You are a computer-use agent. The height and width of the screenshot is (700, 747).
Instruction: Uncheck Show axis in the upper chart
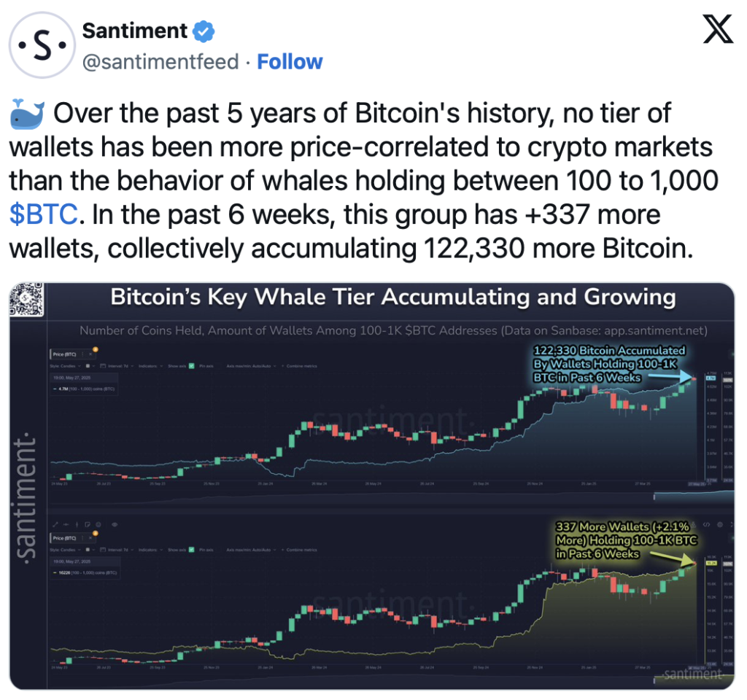[x=192, y=366]
